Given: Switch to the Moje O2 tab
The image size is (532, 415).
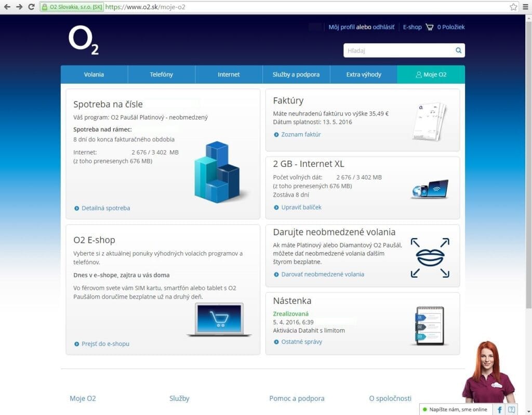Looking at the screenshot, I should (431, 74).
